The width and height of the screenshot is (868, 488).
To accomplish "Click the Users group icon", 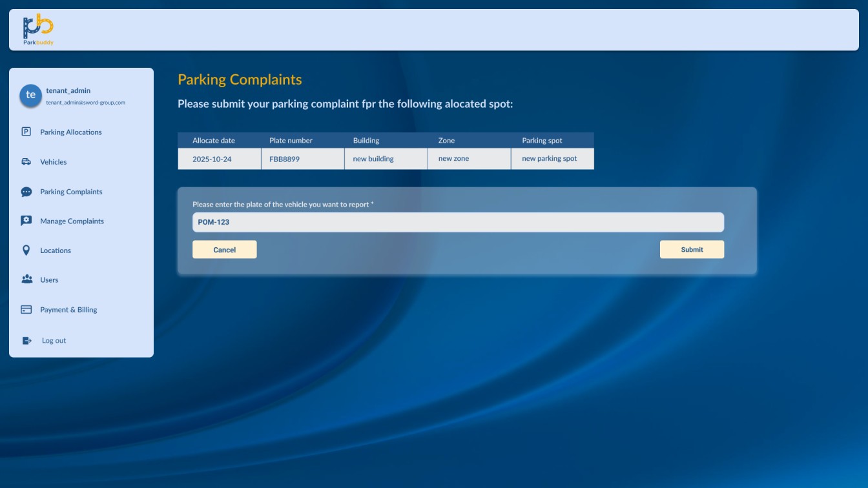I will [26, 280].
